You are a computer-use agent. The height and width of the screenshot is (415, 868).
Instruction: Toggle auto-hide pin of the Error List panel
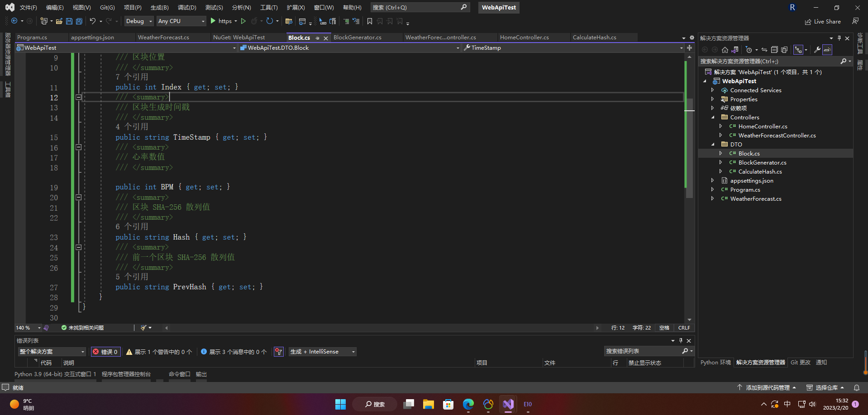click(681, 341)
